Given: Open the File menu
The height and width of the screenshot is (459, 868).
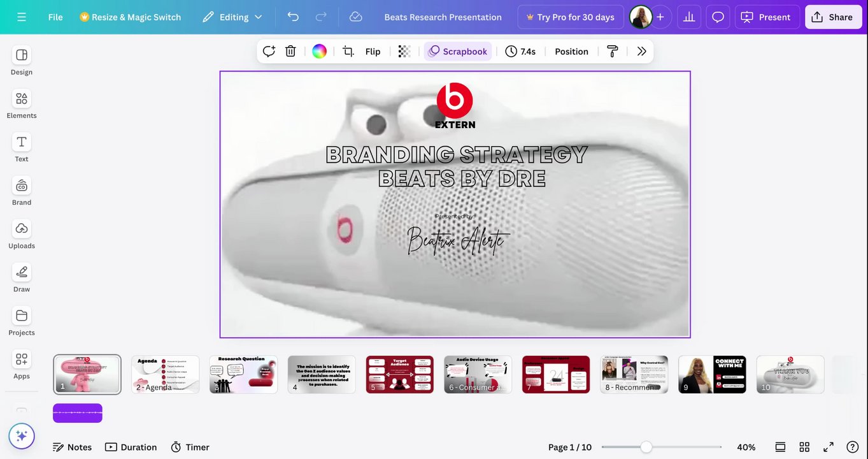Looking at the screenshot, I should pyautogui.click(x=55, y=17).
